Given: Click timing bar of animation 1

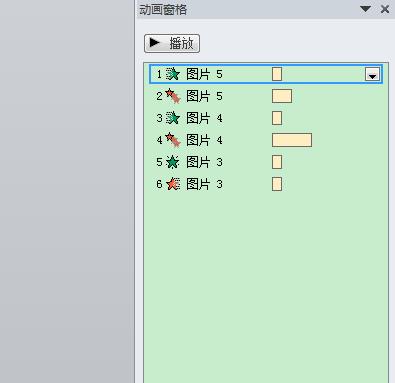Looking at the screenshot, I should point(277,74).
